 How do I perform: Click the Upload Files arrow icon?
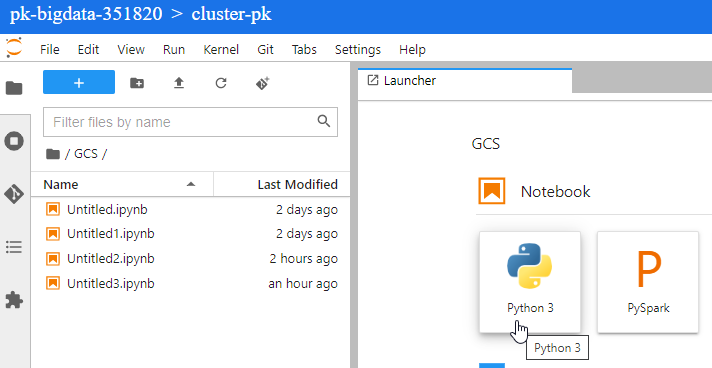pos(179,83)
